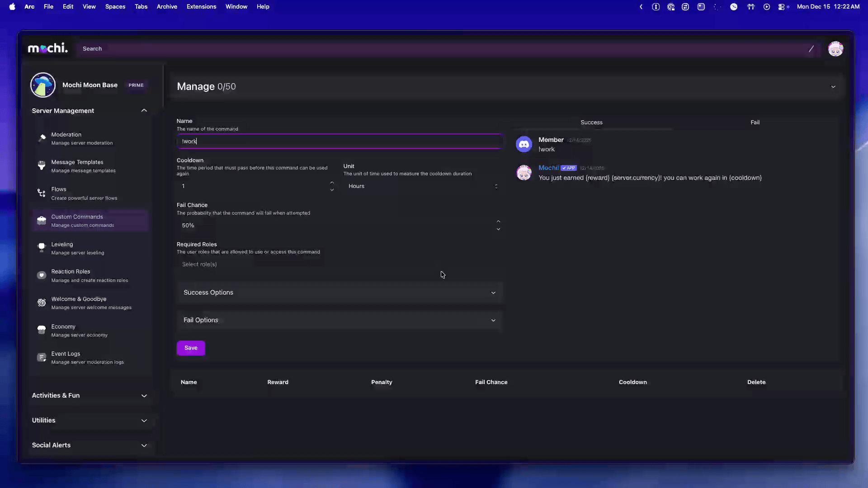Click the Welcome & Goodbye wave icon
The width and height of the screenshot is (868, 488).
coord(42,303)
